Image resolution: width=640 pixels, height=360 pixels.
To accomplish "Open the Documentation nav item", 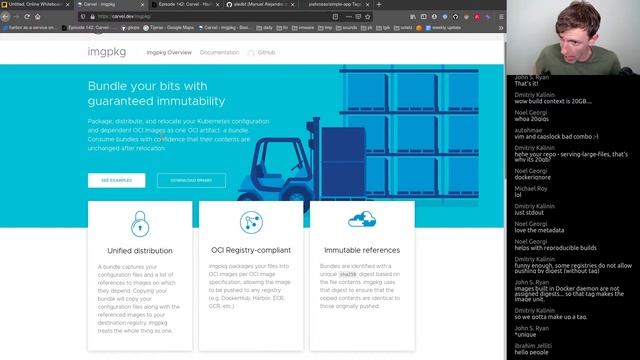I will (220, 53).
